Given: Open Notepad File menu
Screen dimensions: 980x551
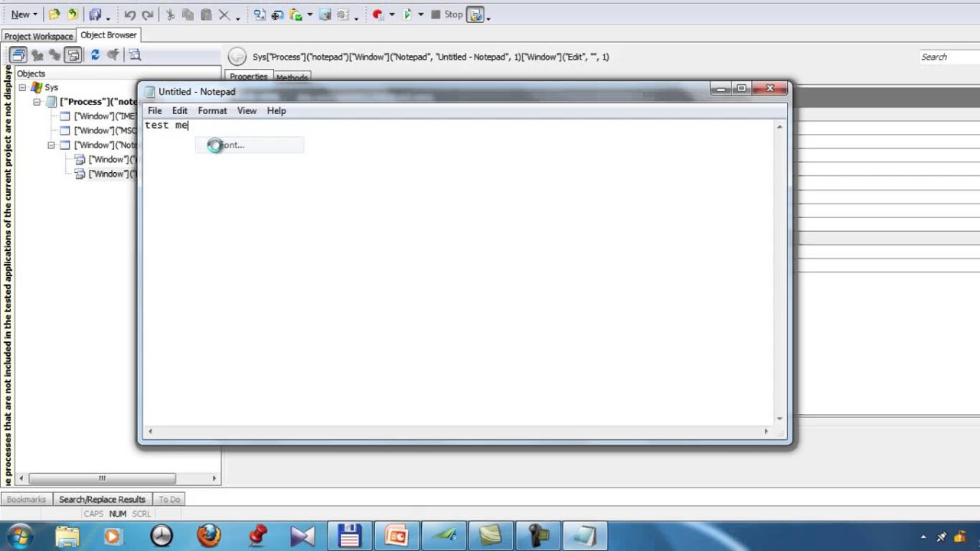Looking at the screenshot, I should pyautogui.click(x=155, y=111).
